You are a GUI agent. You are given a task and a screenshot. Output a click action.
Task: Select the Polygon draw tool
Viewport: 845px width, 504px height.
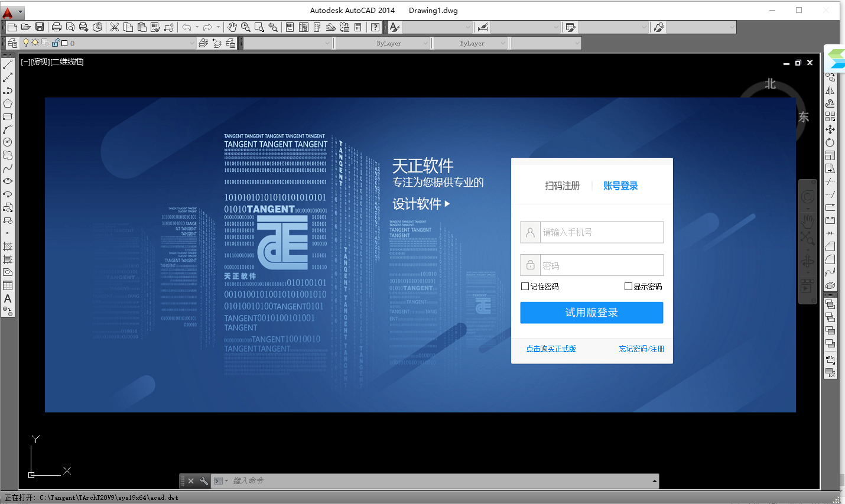[x=8, y=103]
